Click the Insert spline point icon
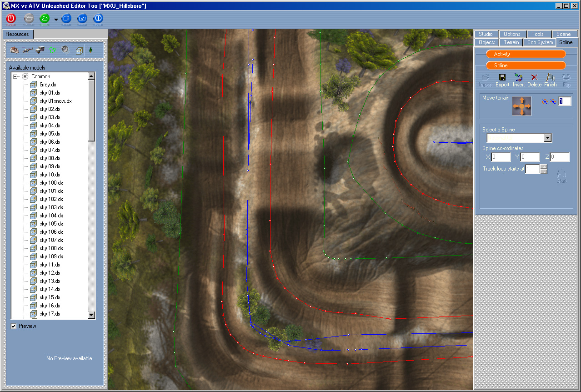Screen dimensions: 581x392 519,80
